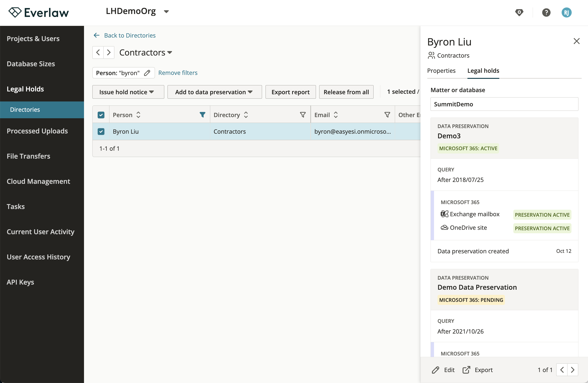
Task: Open the Directory column filter funnel
Action: (303, 115)
